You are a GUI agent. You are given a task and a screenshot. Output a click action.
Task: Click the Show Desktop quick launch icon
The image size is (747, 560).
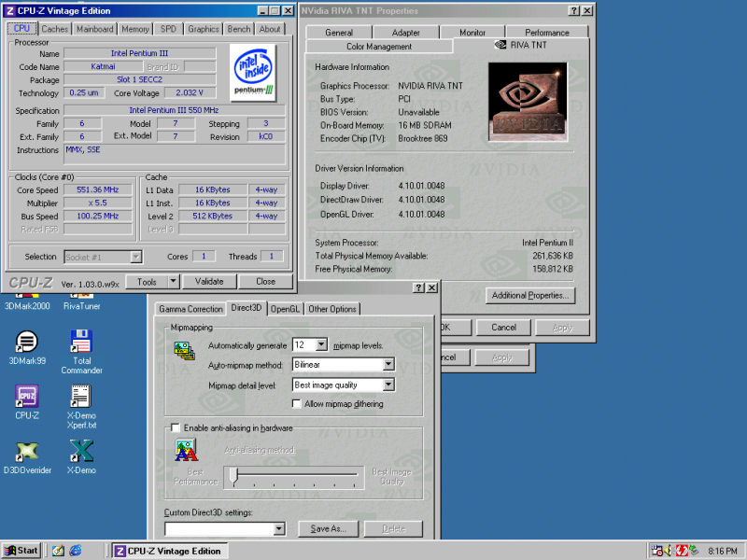pyautogui.click(x=58, y=551)
